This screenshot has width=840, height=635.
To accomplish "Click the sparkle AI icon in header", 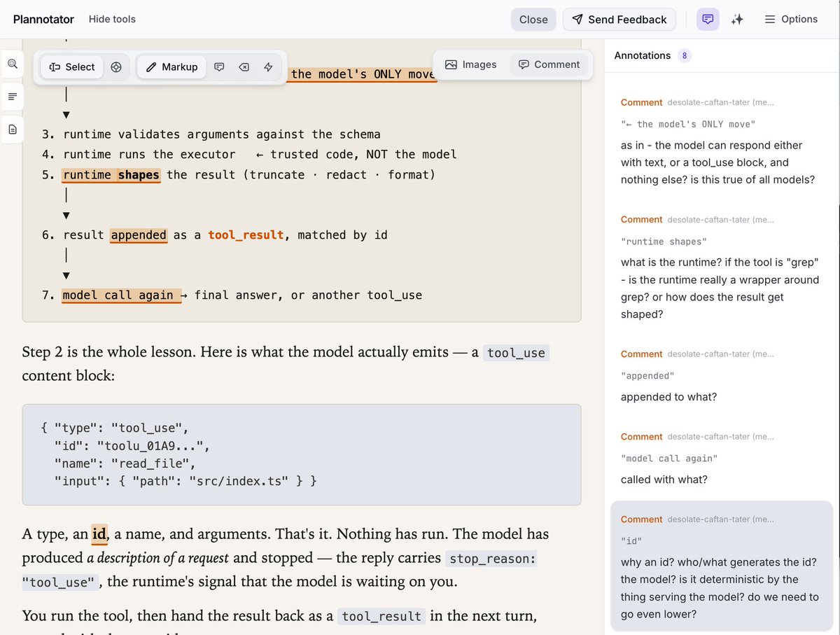I will pyautogui.click(x=737, y=20).
